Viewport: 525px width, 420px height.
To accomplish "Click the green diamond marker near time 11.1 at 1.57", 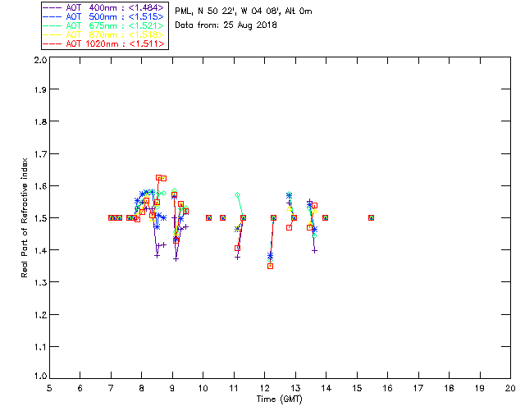I will (237, 194).
